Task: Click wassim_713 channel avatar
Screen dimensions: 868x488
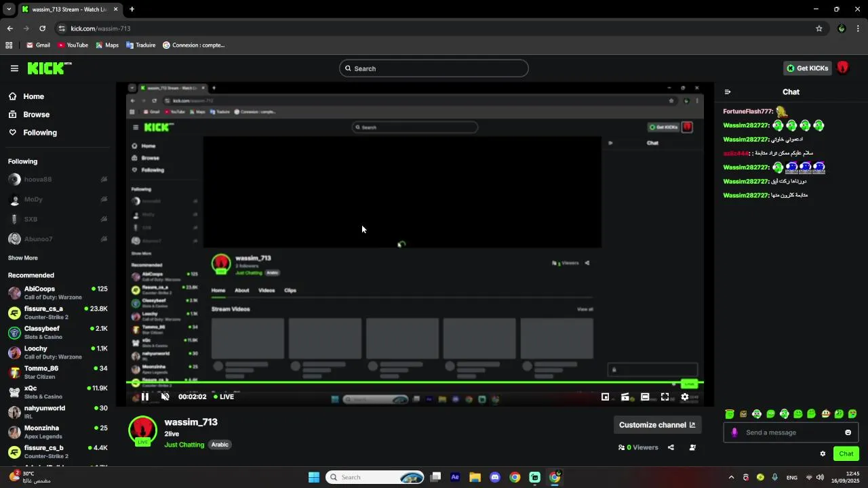Action: (x=142, y=430)
